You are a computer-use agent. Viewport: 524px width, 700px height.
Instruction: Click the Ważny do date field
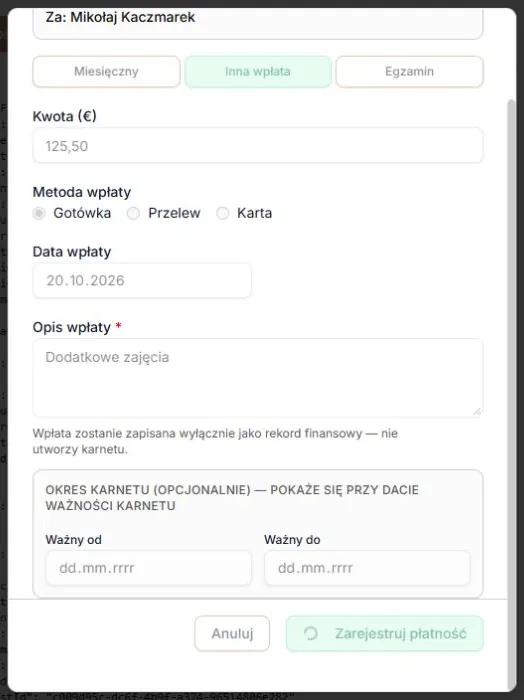coord(367,568)
